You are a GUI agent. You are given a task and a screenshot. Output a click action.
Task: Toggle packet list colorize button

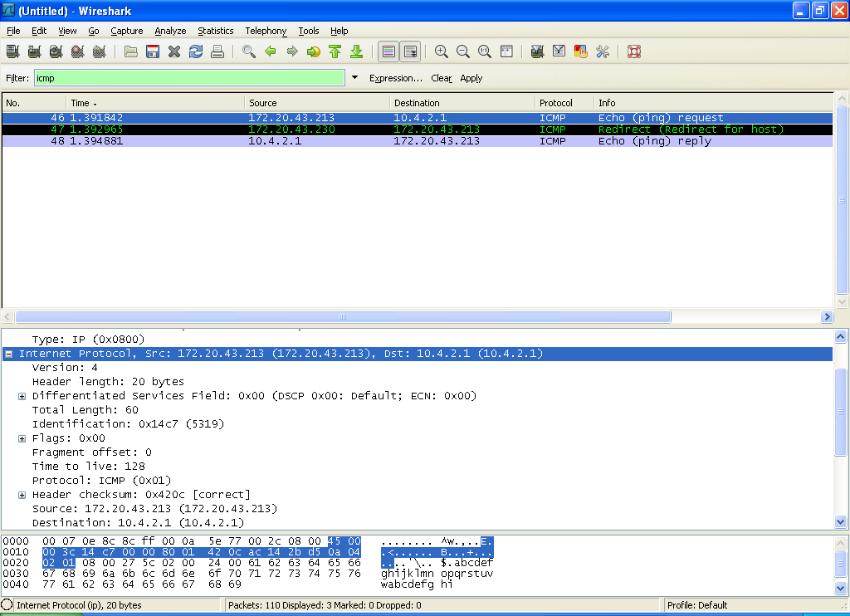(x=388, y=51)
